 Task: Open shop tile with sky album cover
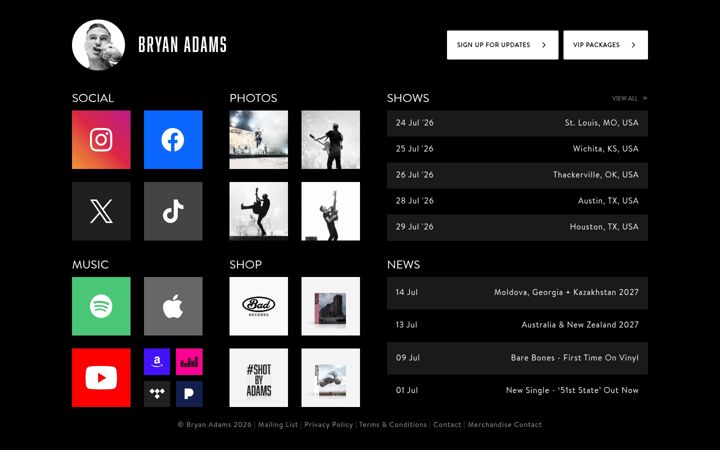click(331, 377)
